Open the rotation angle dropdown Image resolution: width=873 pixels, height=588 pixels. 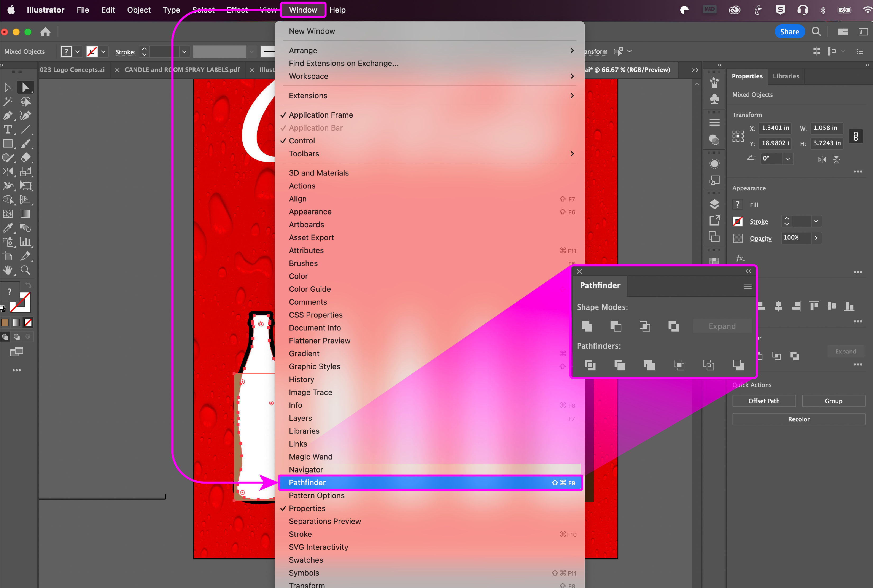[788, 159]
